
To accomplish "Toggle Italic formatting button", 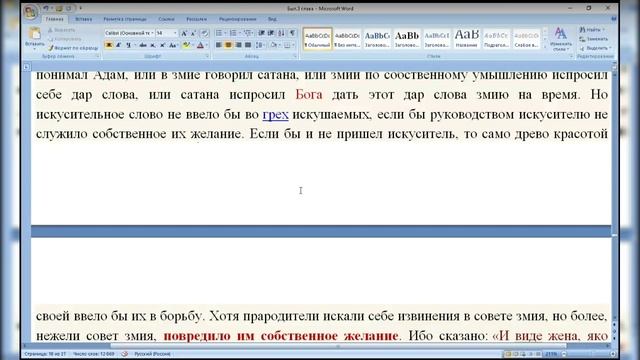I will coord(119,45).
